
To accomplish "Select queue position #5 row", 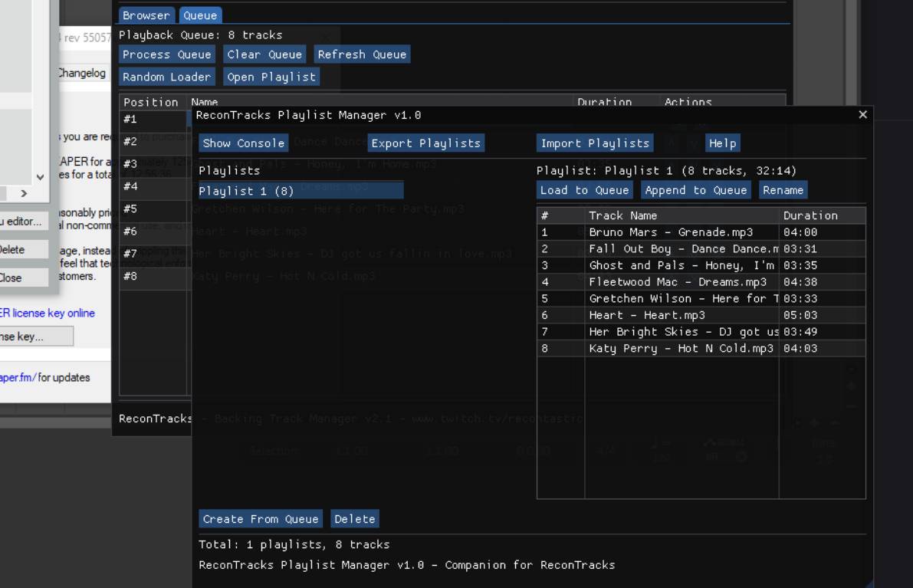I will (x=153, y=209).
